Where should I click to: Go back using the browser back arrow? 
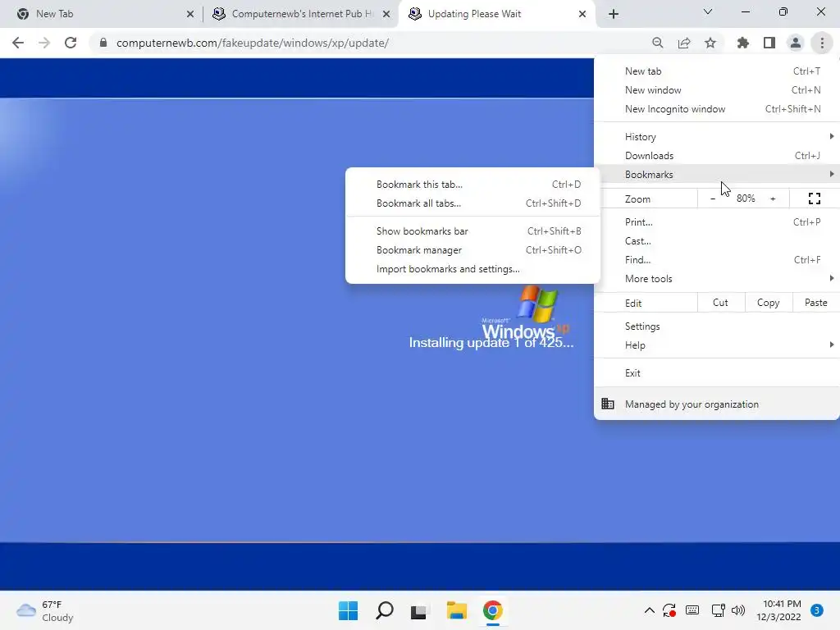(x=18, y=43)
